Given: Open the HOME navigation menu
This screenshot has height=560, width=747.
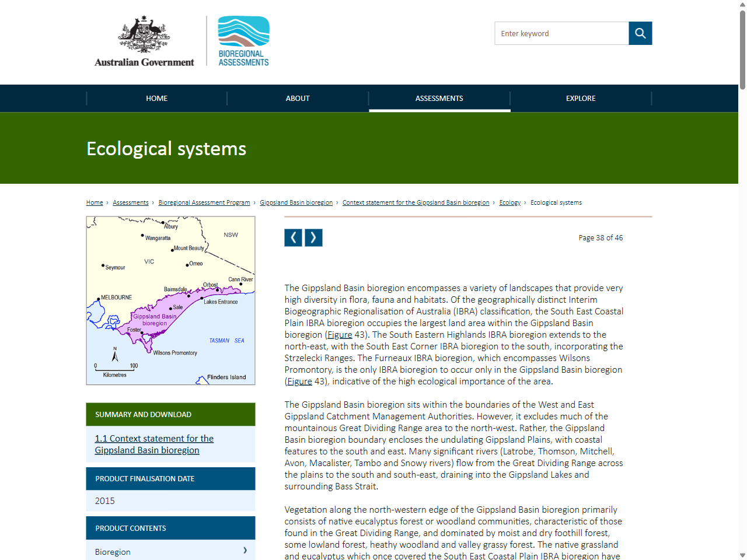Looking at the screenshot, I should tap(156, 98).
